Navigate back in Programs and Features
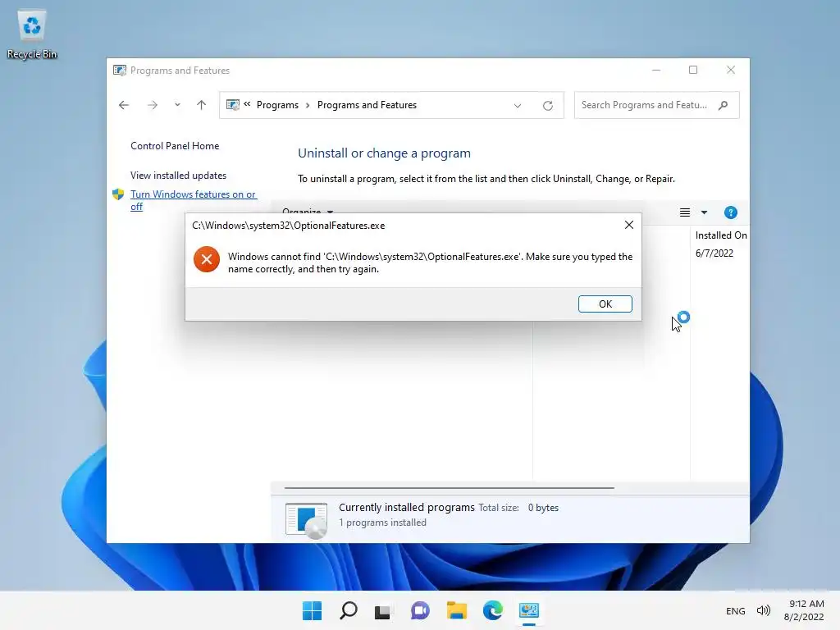840x630 pixels. [124, 105]
